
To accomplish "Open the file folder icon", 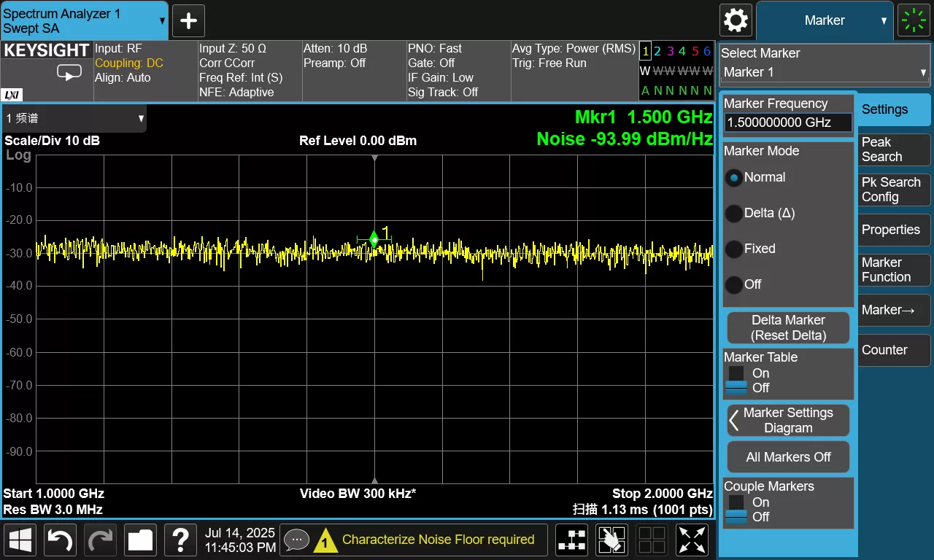I will [x=140, y=540].
